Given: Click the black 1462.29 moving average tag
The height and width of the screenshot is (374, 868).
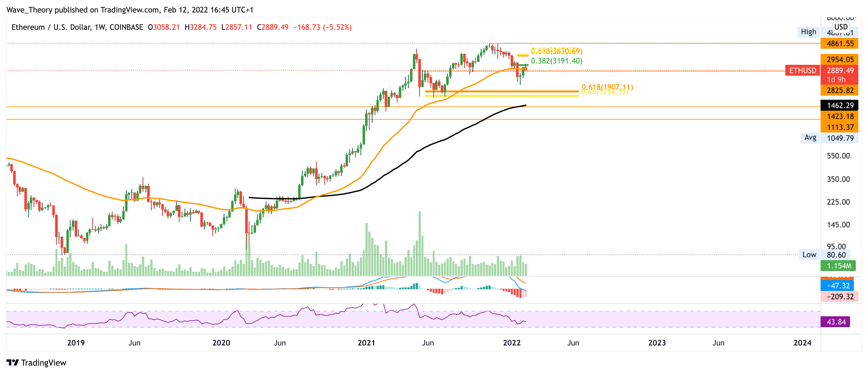Looking at the screenshot, I should [x=840, y=105].
